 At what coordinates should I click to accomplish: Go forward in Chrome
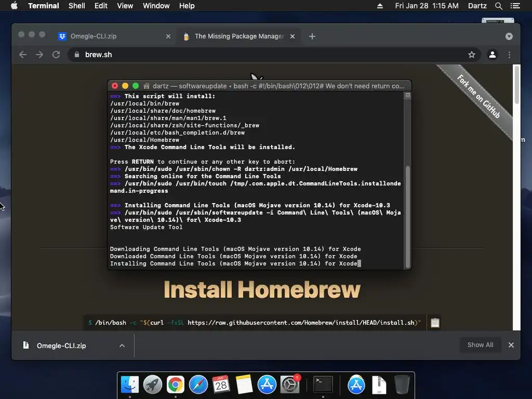[x=39, y=55]
